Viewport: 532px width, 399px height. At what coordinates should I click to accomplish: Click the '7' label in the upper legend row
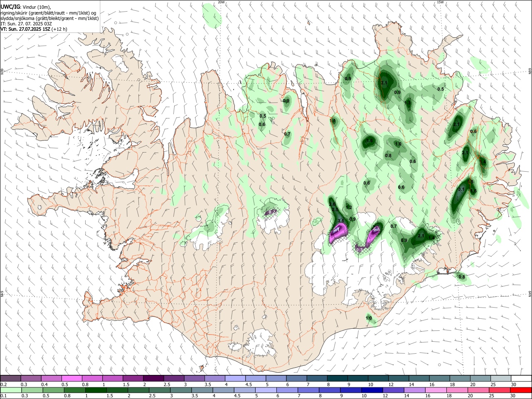click(x=308, y=384)
